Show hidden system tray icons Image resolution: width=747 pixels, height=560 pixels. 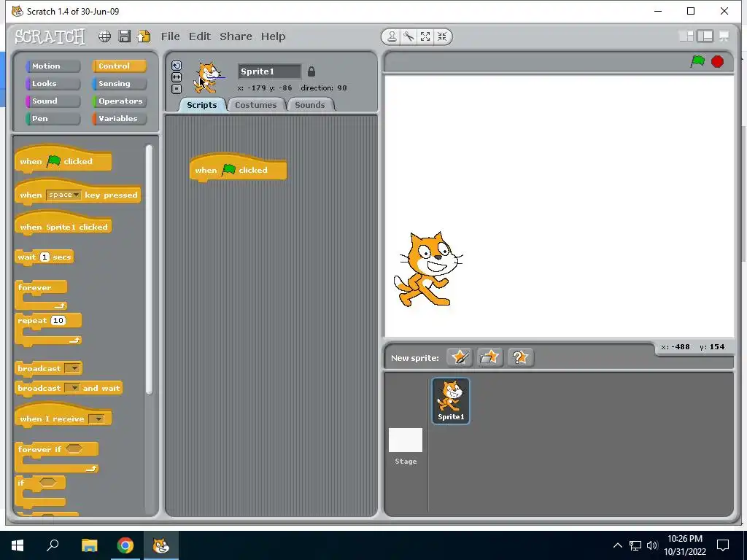pyautogui.click(x=617, y=545)
